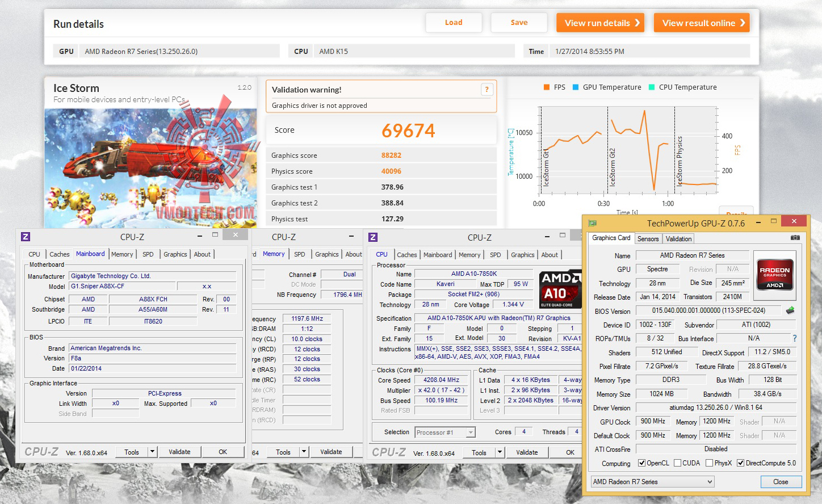This screenshot has width=822, height=504.
Task: Open the About tab in CPU tab CPU-Z window
Action: [549, 255]
